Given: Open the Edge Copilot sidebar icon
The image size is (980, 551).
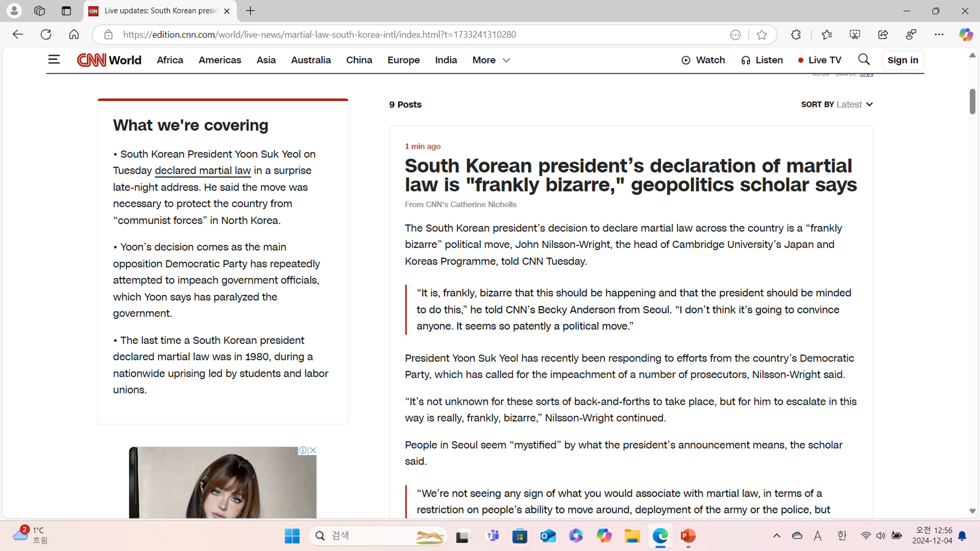Looking at the screenshot, I should [965, 35].
